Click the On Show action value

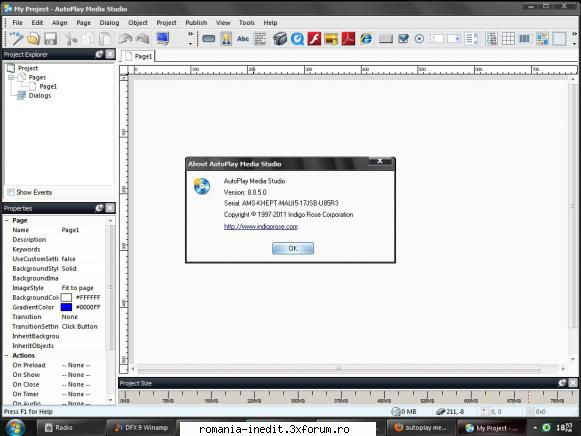pos(76,375)
